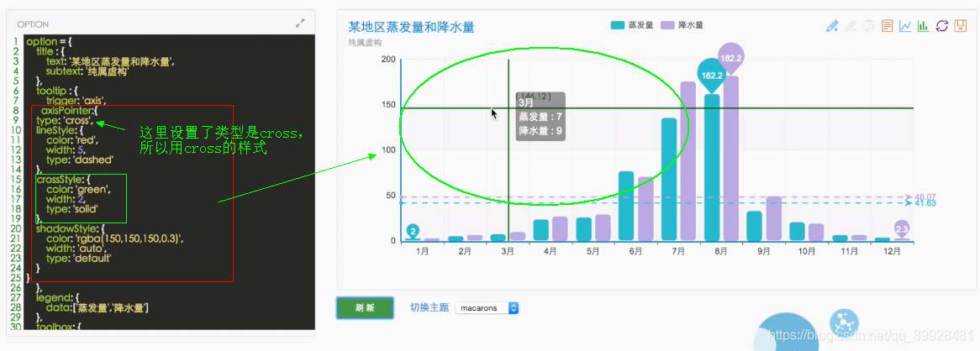This screenshot has height=351, width=980.
Task: Click the 6月 teal 蒸发量 bar
Action: tap(626, 206)
